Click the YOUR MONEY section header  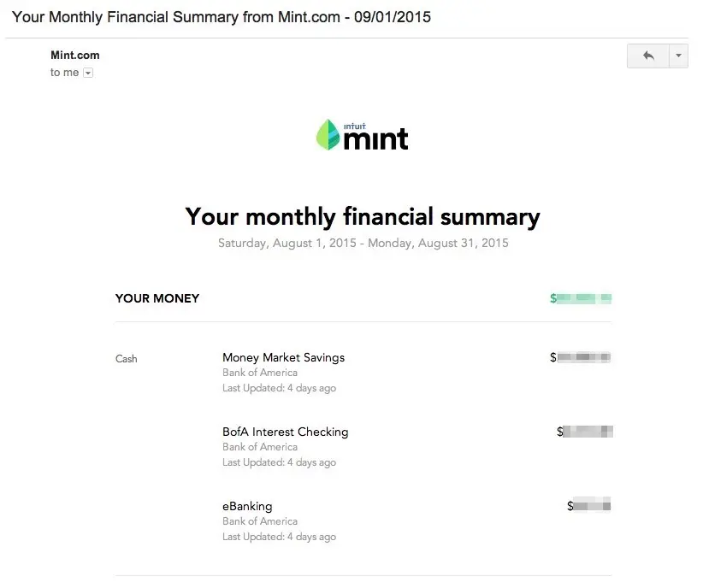(x=157, y=298)
